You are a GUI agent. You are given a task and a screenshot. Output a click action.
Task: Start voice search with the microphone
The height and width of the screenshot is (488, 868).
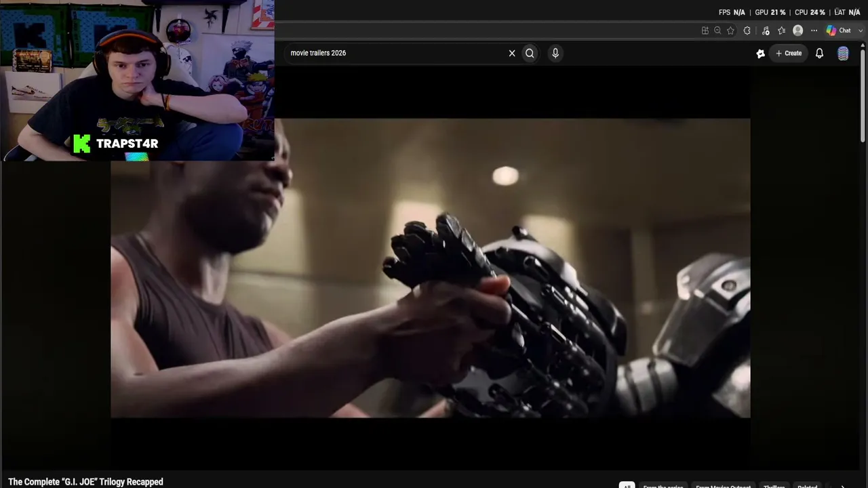(x=555, y=53)
